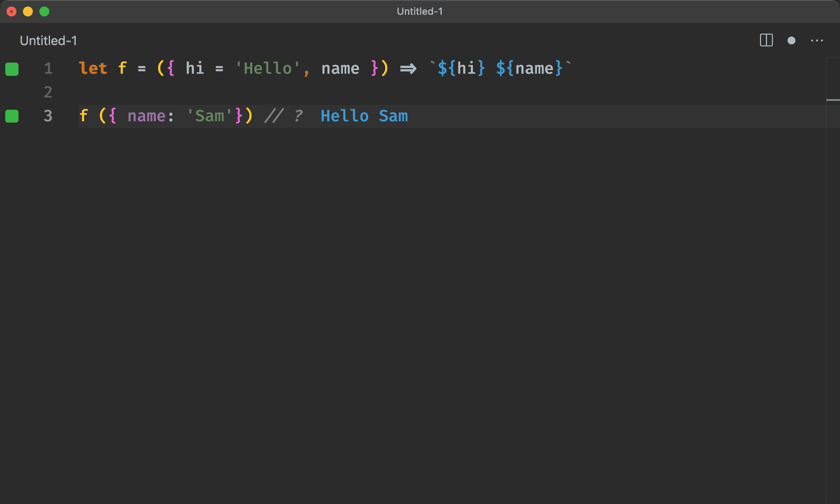Viewport: 840px width, 504px height.
Task: Click the 'Sam' string on line 3
Action: (x=209, y=116)
